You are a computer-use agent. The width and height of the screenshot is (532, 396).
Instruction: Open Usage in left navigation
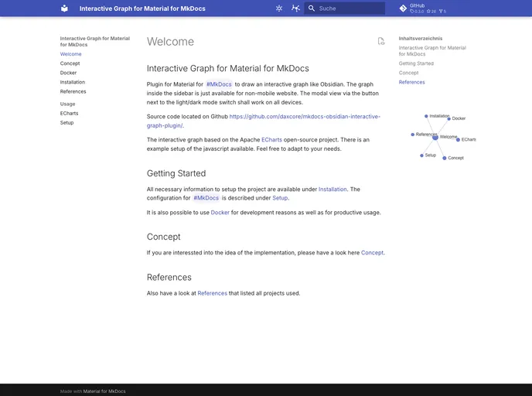click(67, 104)
